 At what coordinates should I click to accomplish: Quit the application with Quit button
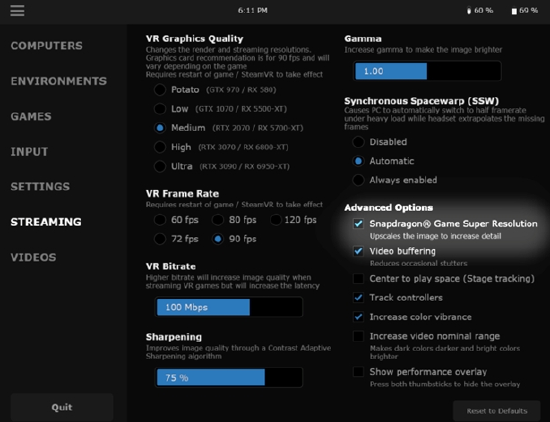pyautogui.click(x=62, y=407)
